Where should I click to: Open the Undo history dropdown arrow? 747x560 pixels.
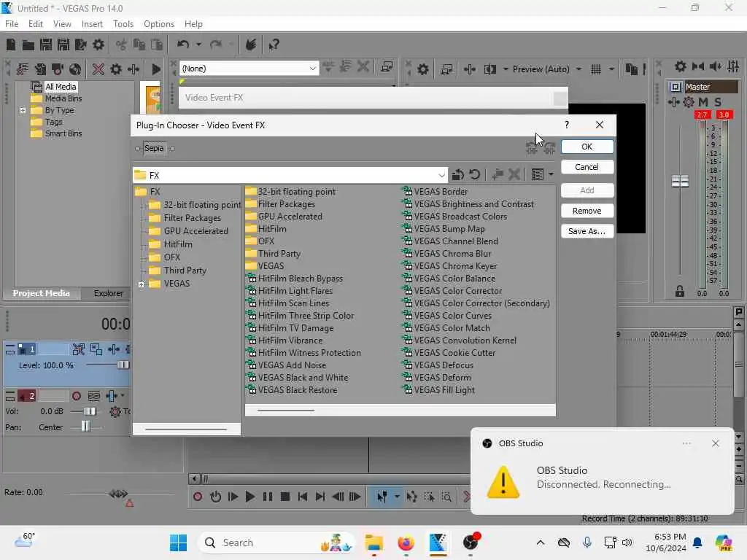coord(198,44)
